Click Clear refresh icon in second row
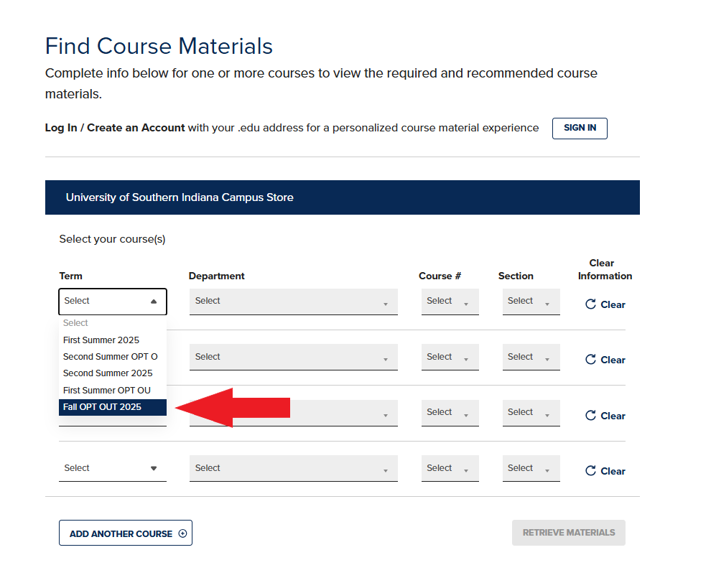This screenshot has width=711, height=583. click(591, 360)
